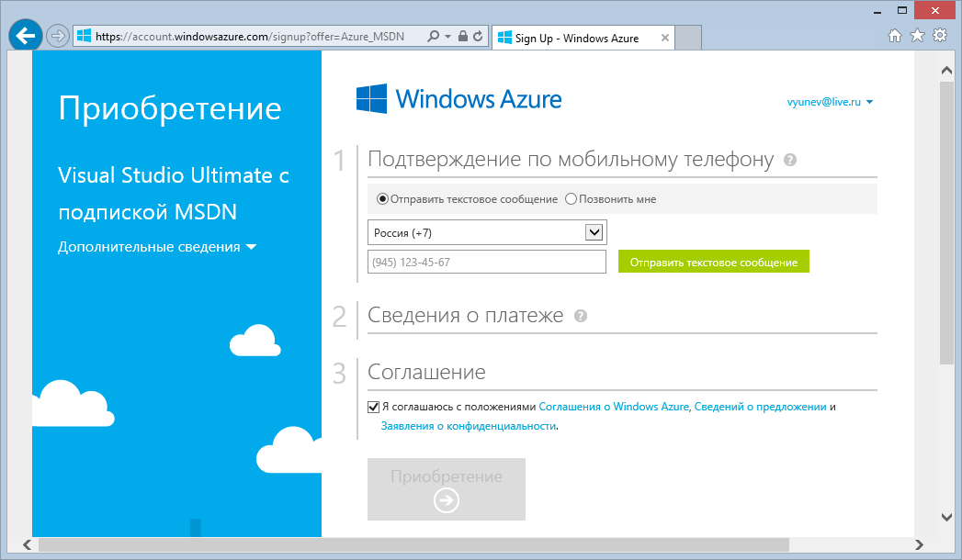Click the vertical scrollbar thumb
Viewport: 962px width, 560px height.
click(946, 223)
